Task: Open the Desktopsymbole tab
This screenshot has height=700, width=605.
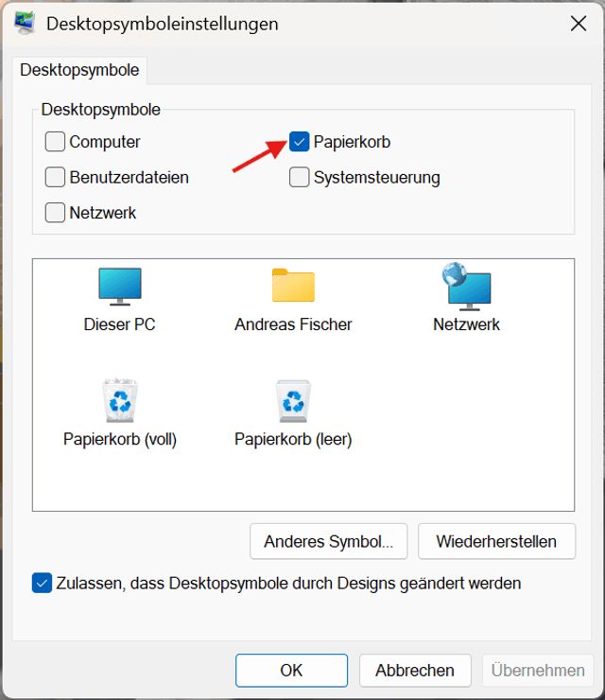Action: click(x=79, y=70)
